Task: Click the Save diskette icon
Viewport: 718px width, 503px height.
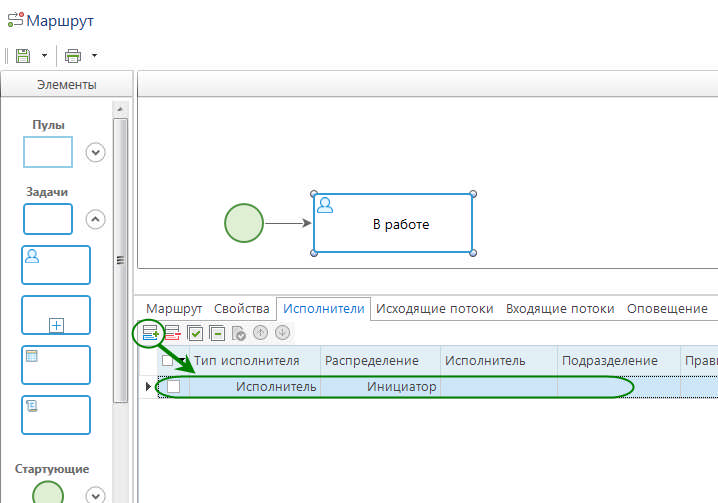Action: pos(23,55)
